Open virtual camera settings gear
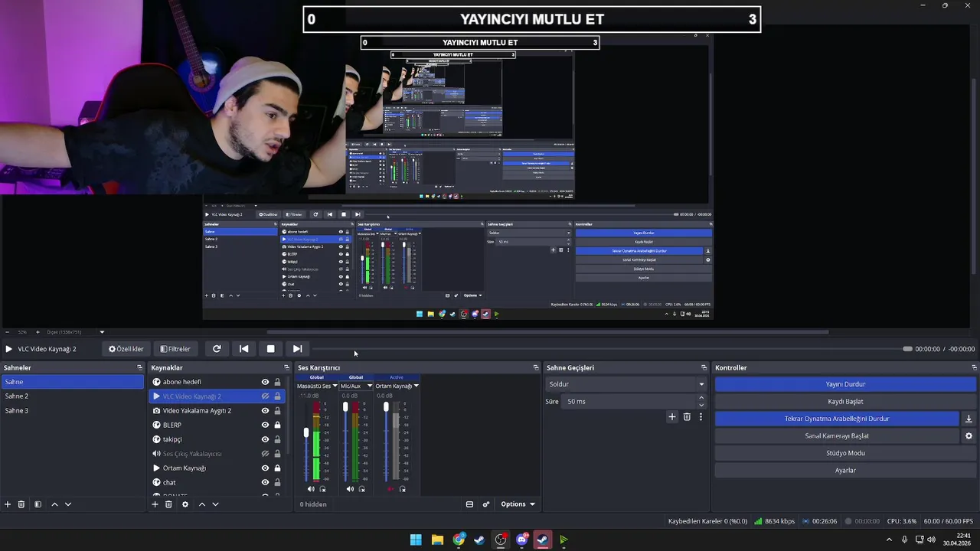Image resolution: width=980 pixels, height=551 pixels. pyautogui.click(x=969, y=435)
